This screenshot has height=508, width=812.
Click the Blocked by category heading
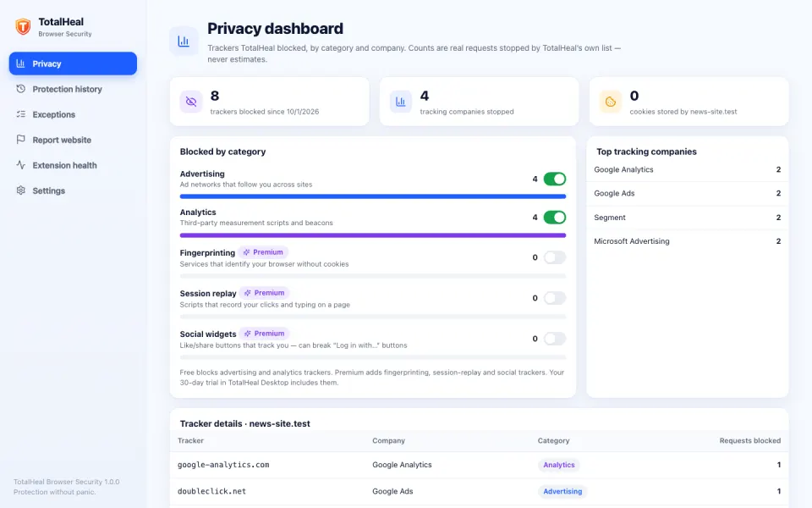(222, 152)
